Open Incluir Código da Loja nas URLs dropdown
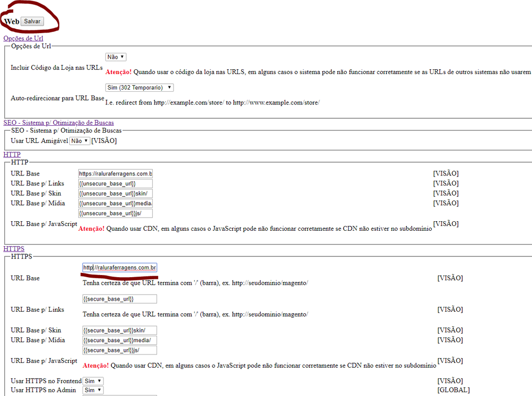 [x=116, y=57]
